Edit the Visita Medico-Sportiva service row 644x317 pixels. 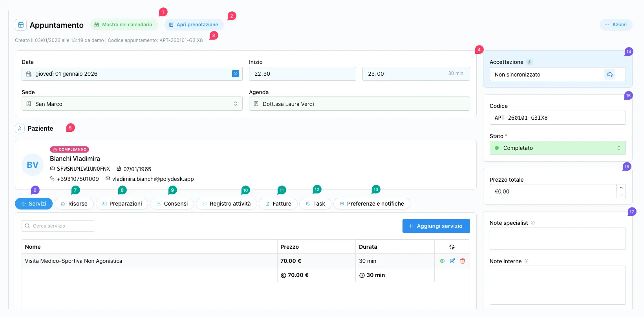point(452,261)
